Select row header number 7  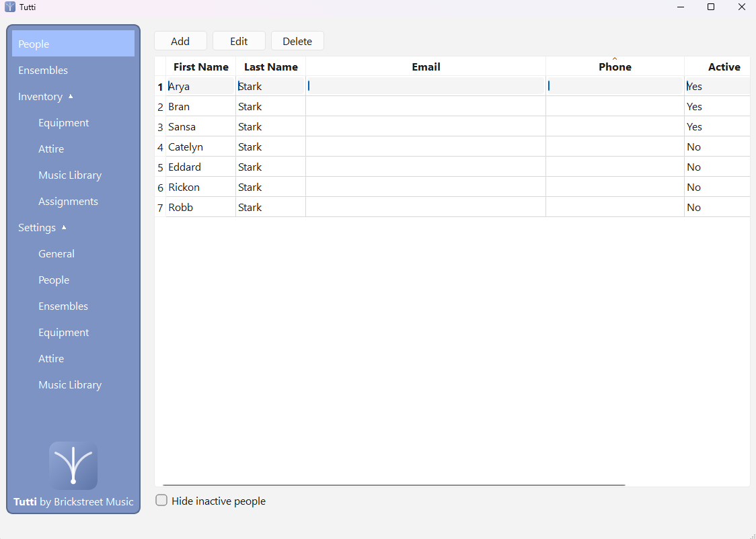coord(160,207)
